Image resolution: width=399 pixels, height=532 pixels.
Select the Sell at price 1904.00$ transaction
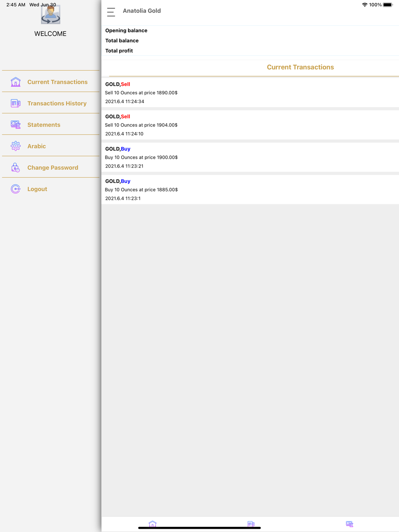(250, 125)
